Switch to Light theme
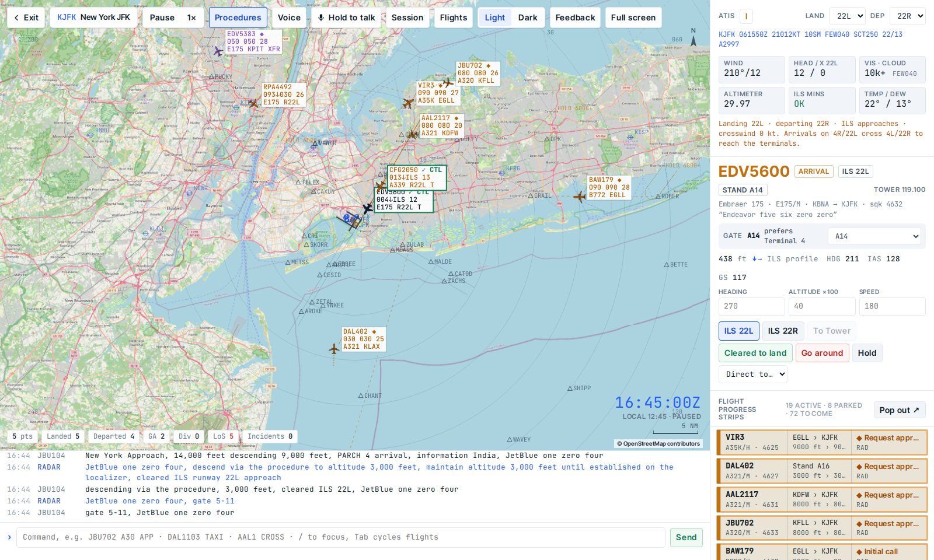 pos(494,17)
